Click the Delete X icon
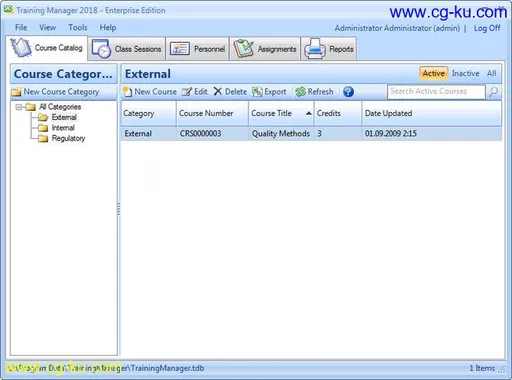 (218, 91)
